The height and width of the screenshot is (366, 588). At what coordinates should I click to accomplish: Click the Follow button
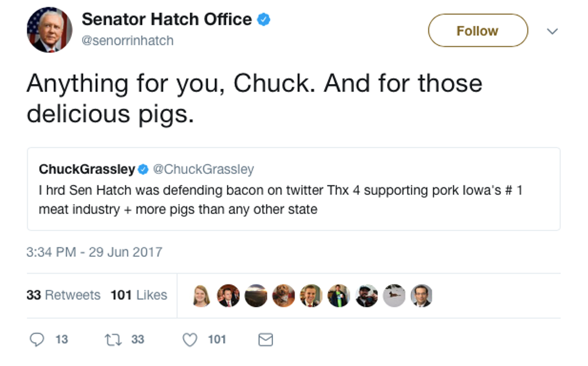[x=478, y=31]
